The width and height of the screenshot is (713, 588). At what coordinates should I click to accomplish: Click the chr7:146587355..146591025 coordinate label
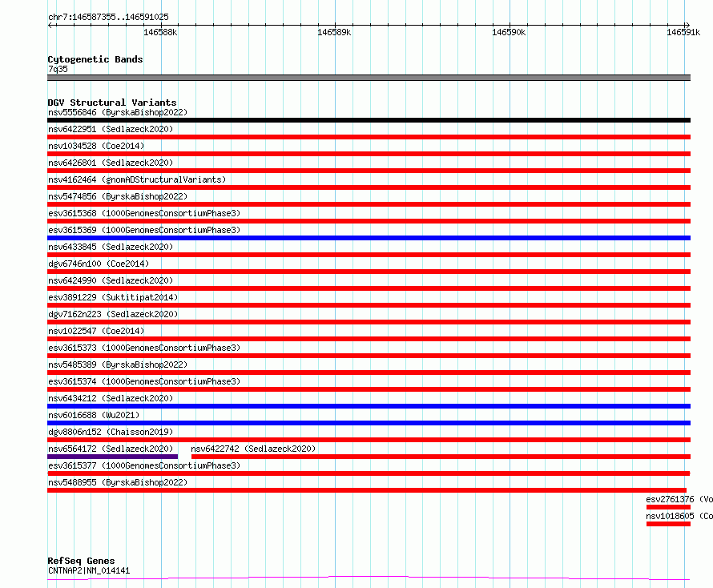coord(108,17)
